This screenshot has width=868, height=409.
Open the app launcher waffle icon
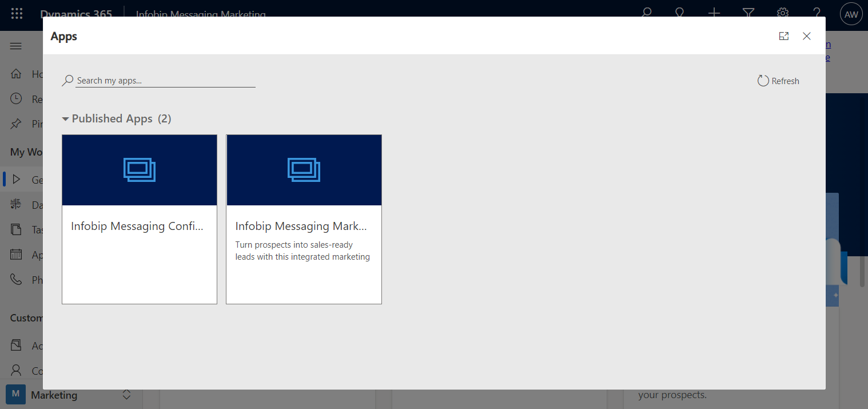point(17,14)
